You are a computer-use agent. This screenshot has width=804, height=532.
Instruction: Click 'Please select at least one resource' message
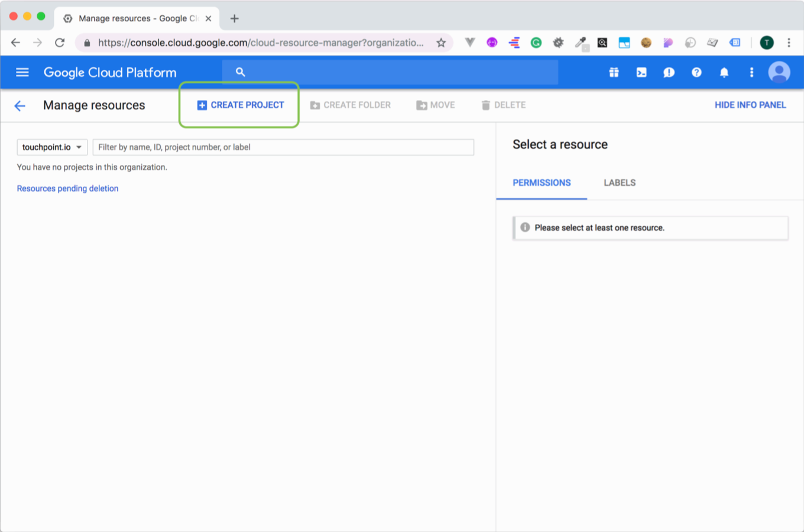599,228
